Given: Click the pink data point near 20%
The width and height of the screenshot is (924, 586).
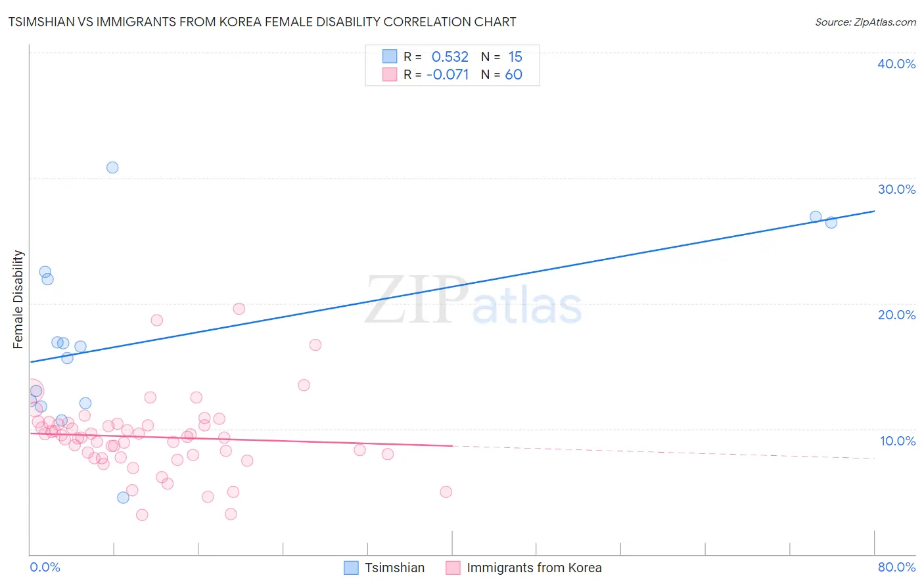Looking at the screenshot, I should 239,309.
